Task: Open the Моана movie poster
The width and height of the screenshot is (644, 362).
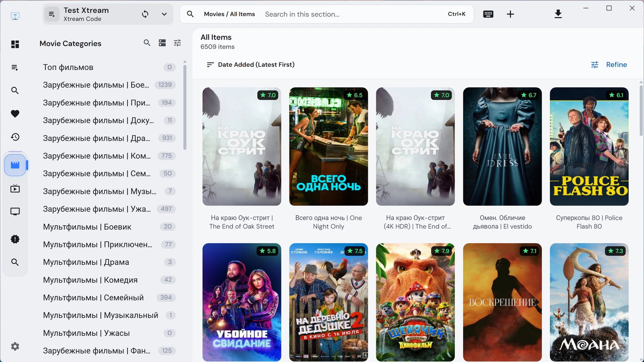Action: 589,302
